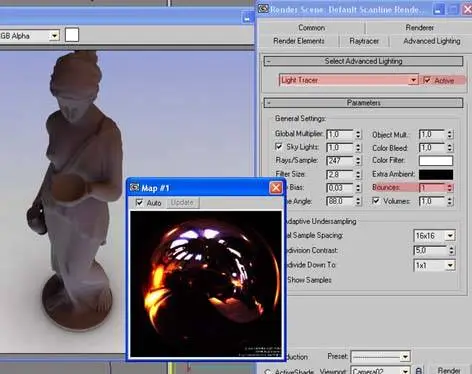The image size is (472, 374).
Task: Select the Advanced Lighting tab
Action: (x=431, y=41)
